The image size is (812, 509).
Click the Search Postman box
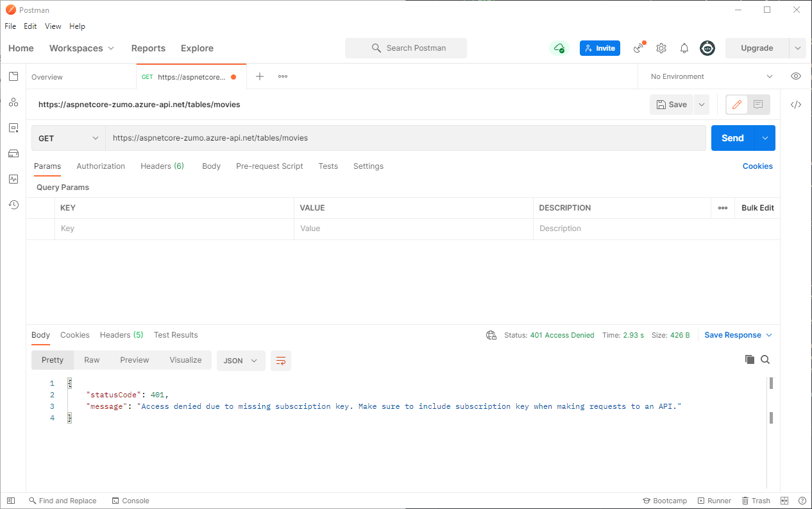[x=406, y=48]
